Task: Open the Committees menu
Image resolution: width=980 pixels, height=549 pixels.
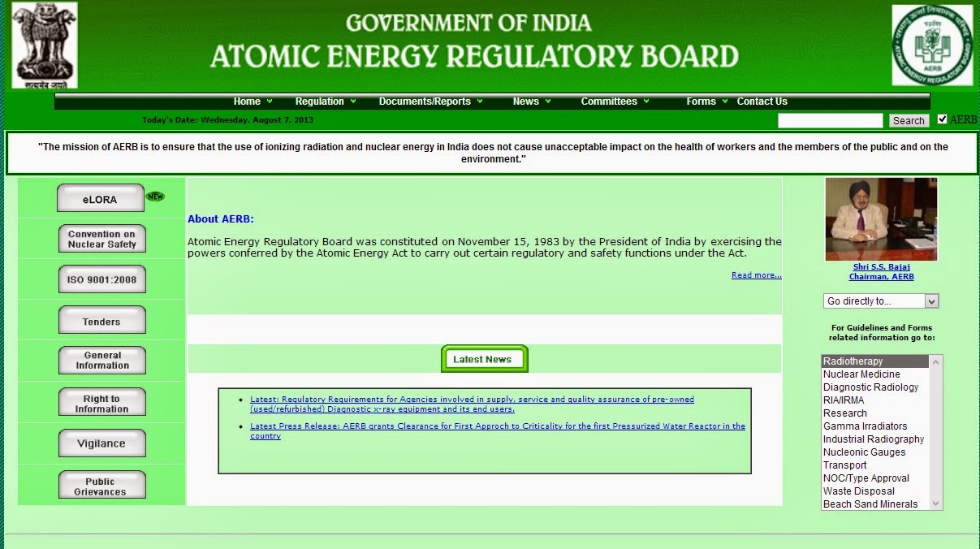Action: (609, 102)
